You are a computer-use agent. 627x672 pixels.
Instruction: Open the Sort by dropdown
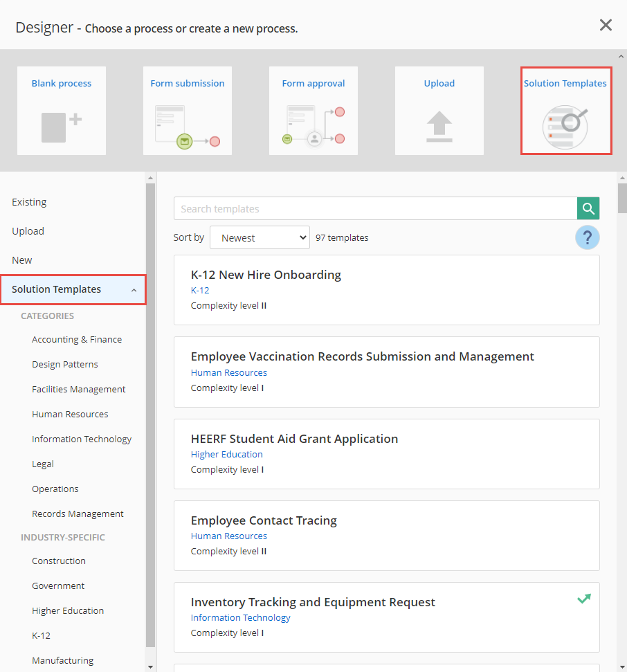pos(260,237)
